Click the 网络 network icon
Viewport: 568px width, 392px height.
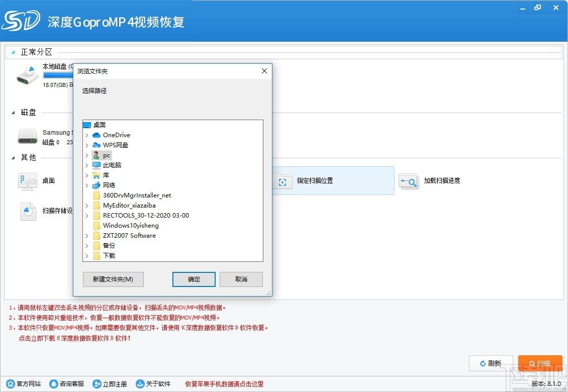97,185
